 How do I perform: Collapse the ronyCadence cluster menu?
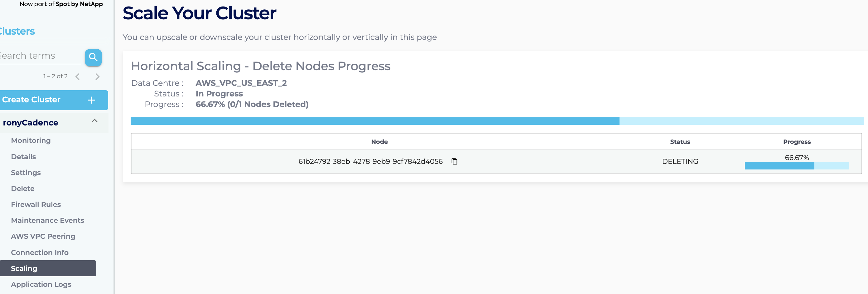click(94, 121)
